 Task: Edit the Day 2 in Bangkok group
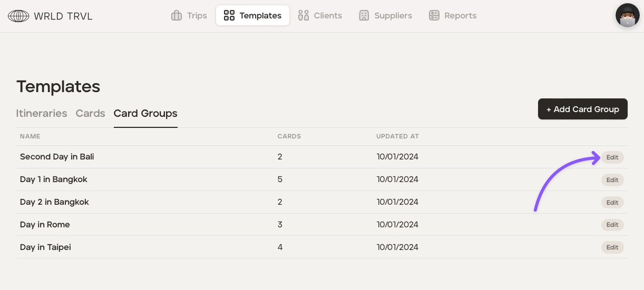point(612,203)
